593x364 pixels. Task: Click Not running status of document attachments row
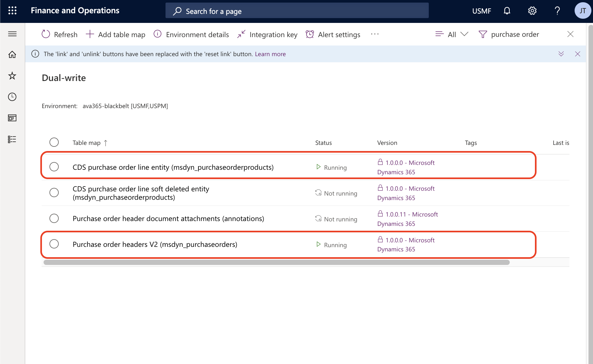point(336,219)
